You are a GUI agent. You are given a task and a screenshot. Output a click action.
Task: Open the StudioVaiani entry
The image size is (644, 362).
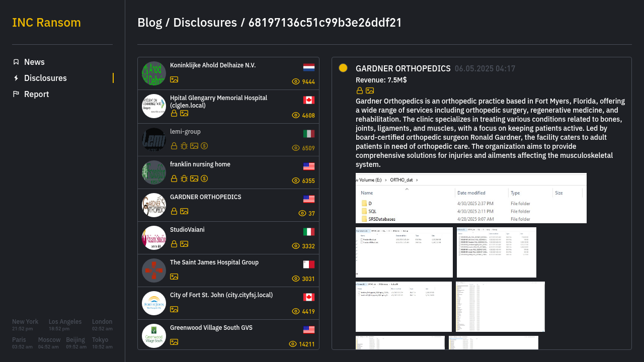pos(228,238)
